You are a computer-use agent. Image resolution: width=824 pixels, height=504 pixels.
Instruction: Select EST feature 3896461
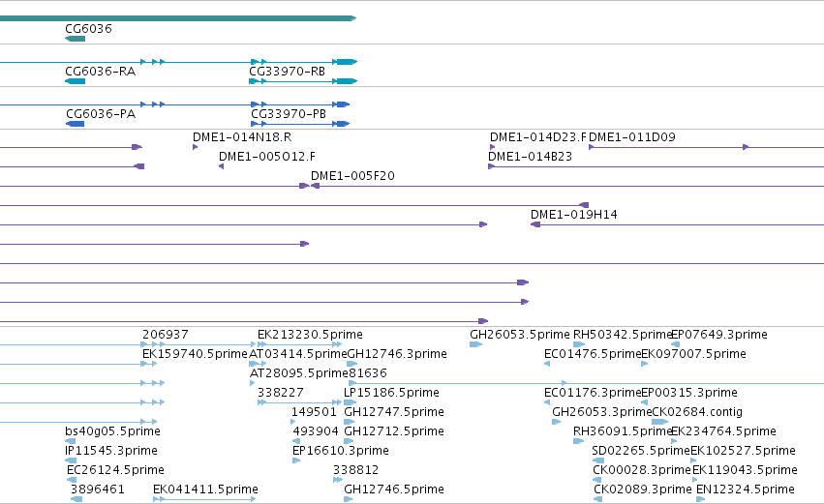coord(98,489)
